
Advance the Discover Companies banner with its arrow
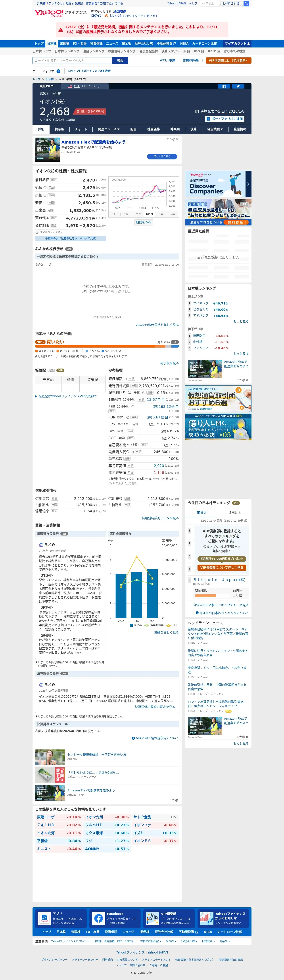[248, 184]
